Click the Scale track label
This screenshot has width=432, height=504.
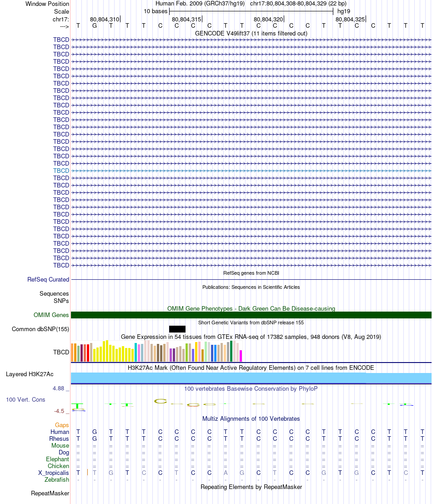61,11
